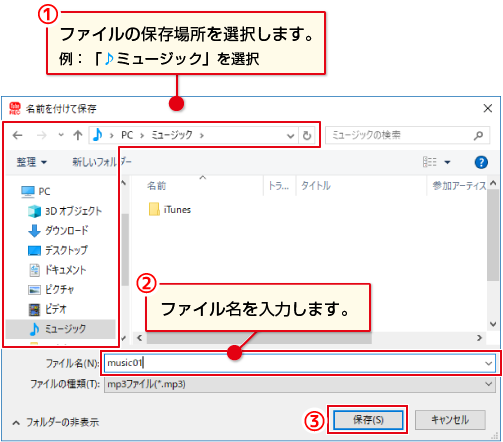503x442 pixels.
Task: Click the magnifier in ミュージックの検索 box
Action: (x=478, y=135)
